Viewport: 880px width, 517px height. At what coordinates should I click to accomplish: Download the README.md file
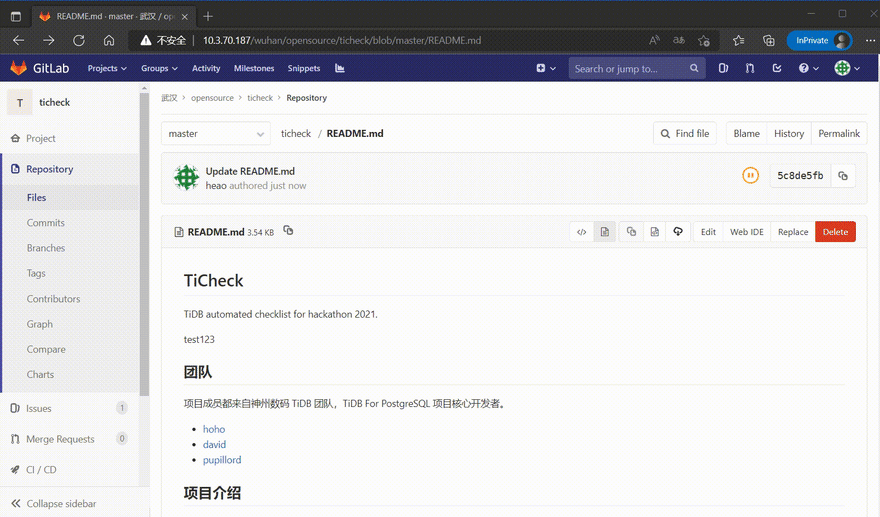(678, 232)
